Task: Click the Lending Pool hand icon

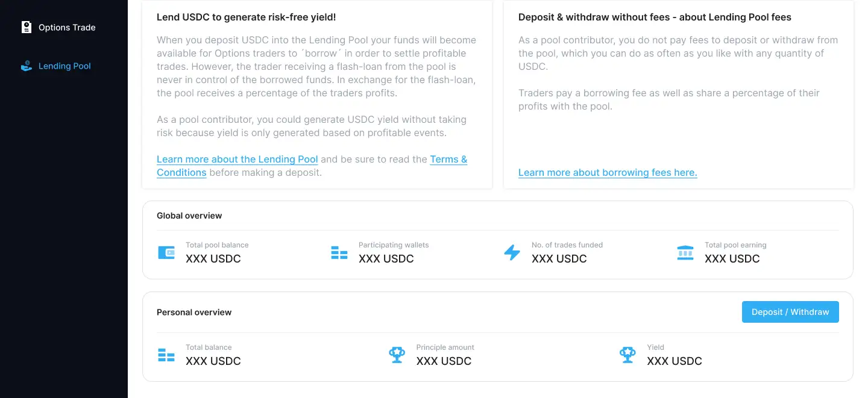Action: point(27,66)
